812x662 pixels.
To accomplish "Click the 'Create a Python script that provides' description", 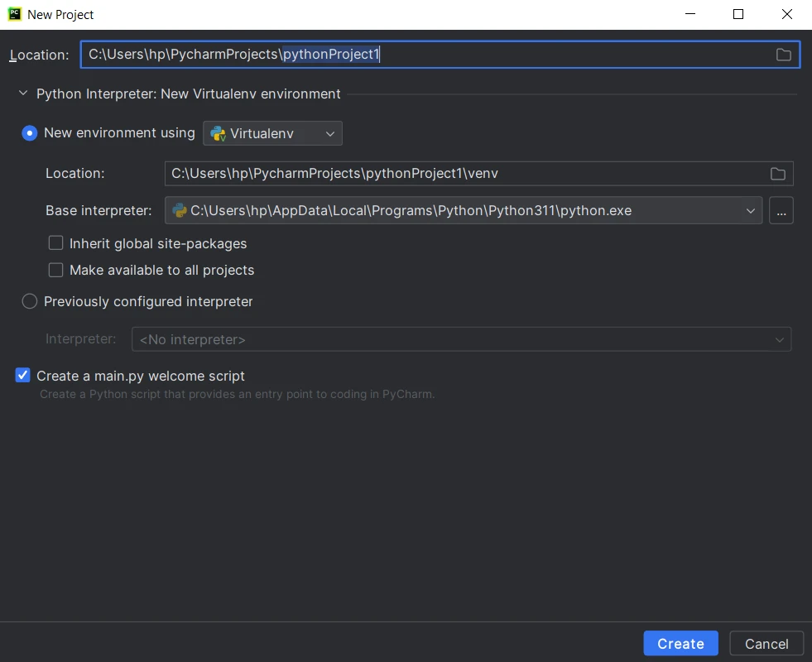I will click(238, 395).
